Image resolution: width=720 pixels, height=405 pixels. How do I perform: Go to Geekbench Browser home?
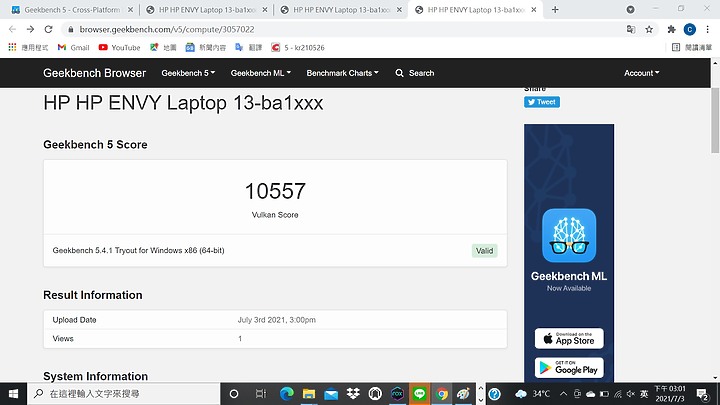(94, 73)
